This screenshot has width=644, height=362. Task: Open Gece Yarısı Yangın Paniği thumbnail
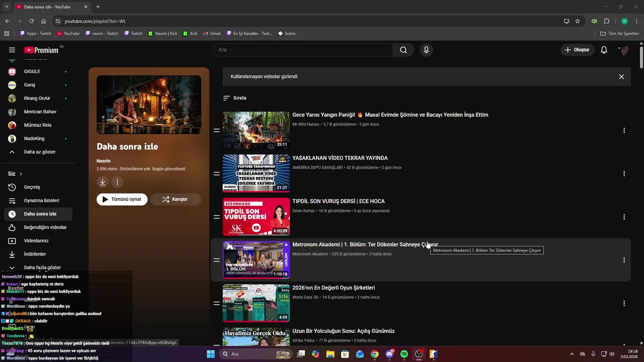pyautogui.click(x=256, y=130)
